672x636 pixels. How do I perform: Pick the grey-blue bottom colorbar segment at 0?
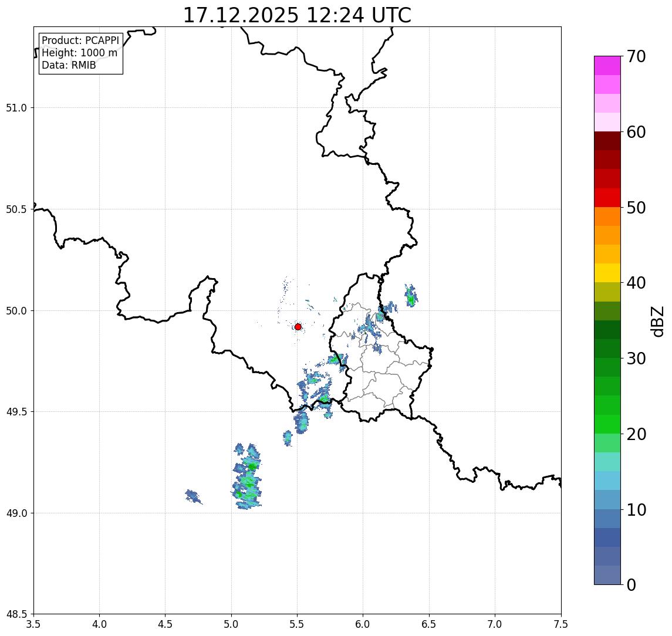tap(607, 575)
